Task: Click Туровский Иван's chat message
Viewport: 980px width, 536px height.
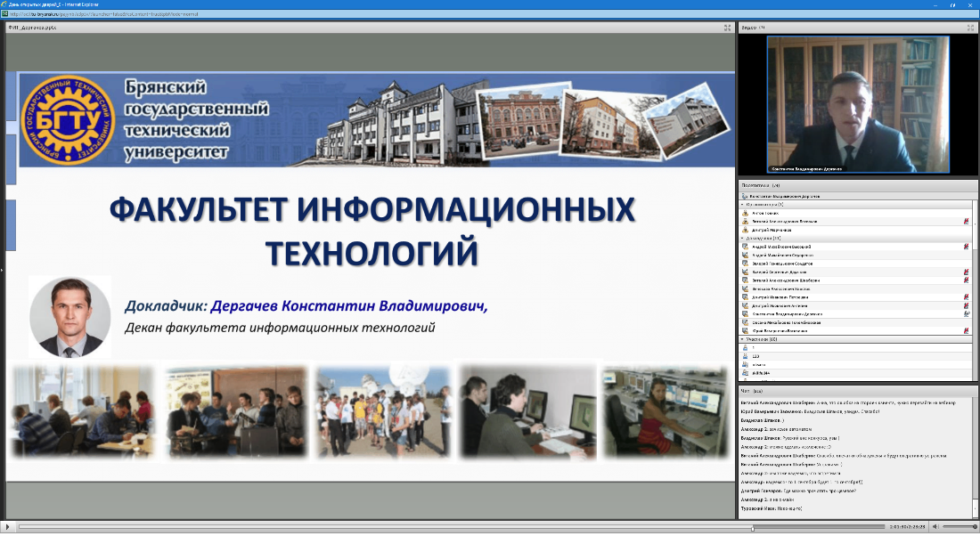Action: (x=772, y=508)
